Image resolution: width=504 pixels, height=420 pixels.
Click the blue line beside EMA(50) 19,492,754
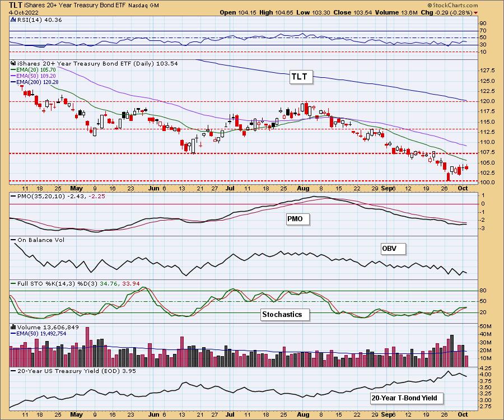tap(13, 334)
